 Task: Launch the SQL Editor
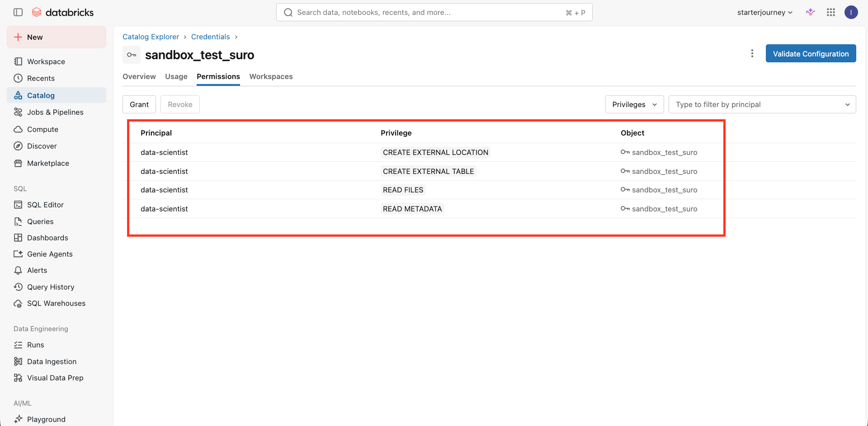tap(57, 205)
